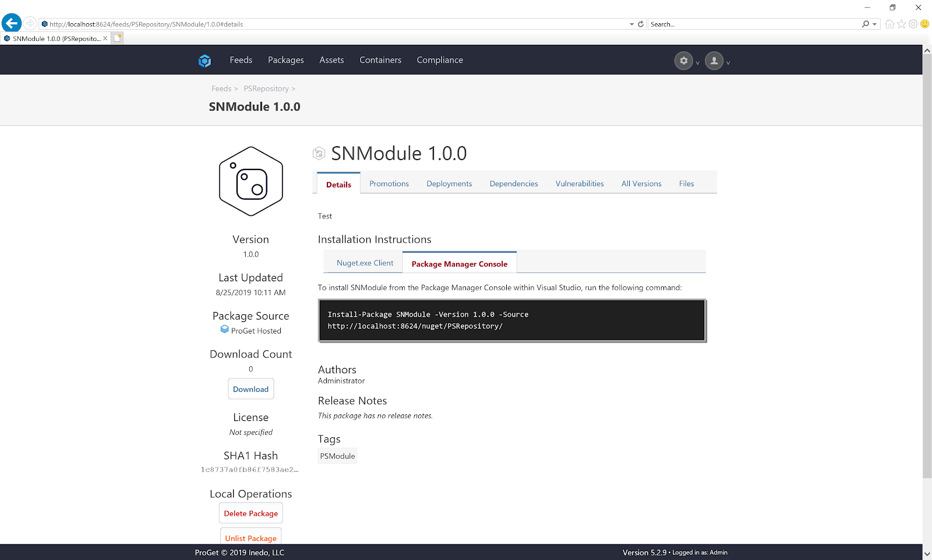The width and height of the screenshot is (932, 560).
Task: Click the ProGet hexagon logo
Action: pos(204,61)
